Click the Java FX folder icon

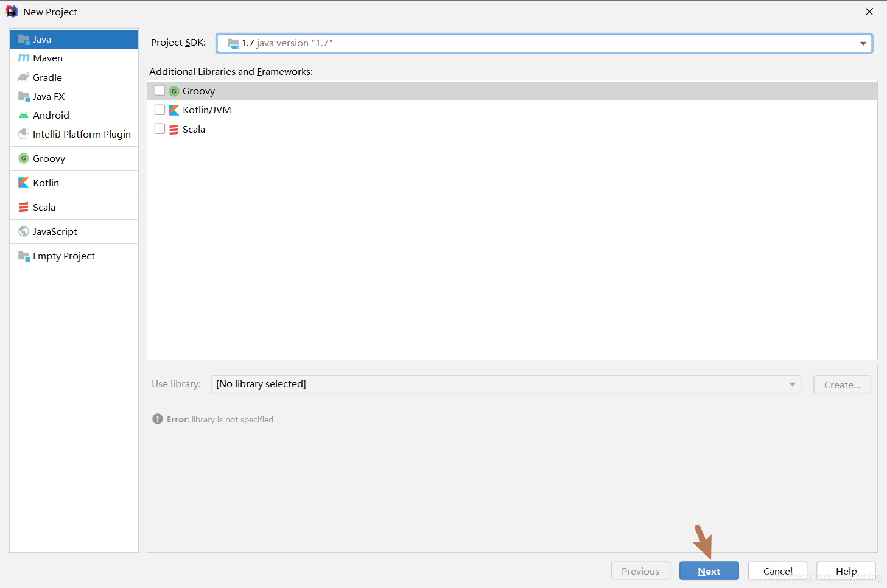(x=24, y=96)
